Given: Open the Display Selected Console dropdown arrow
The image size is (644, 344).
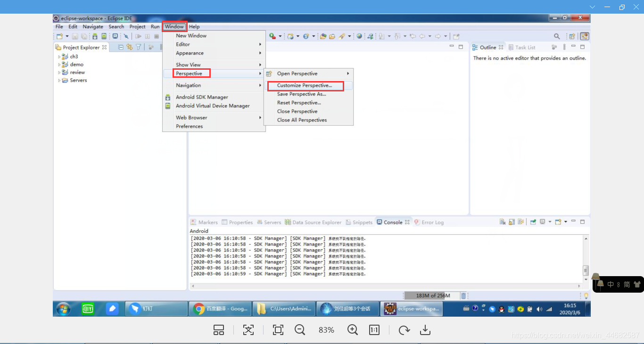Looking at the screenshot, I should 550,222.
